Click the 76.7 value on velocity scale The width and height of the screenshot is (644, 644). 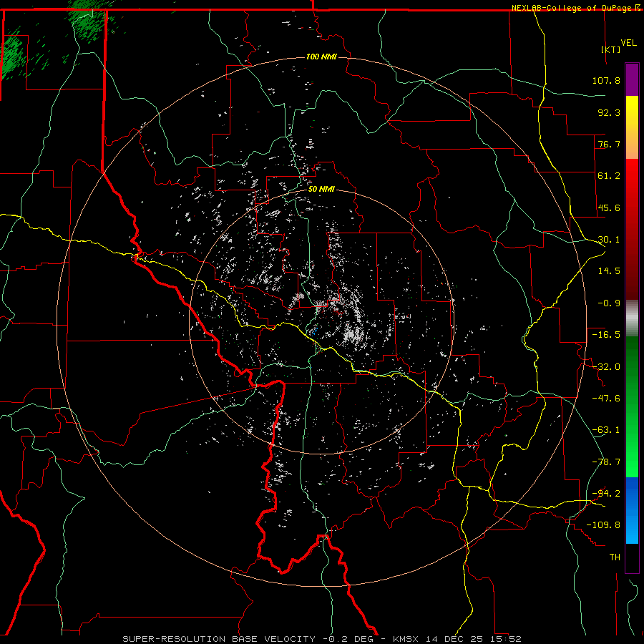click(609, 144)
